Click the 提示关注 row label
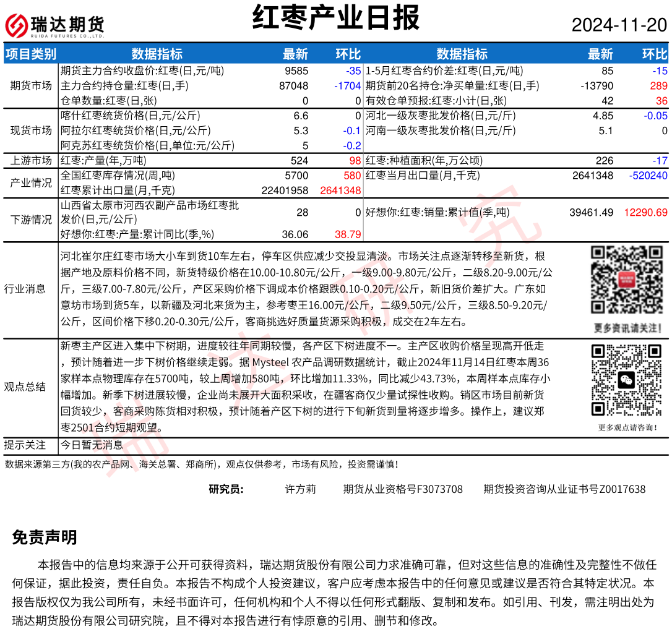 click(x=25, y=445)
